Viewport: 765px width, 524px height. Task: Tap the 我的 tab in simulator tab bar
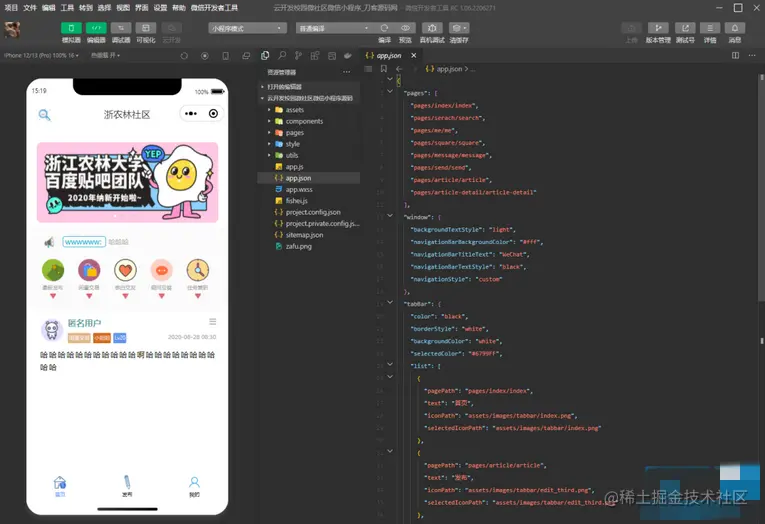pyautogui.click(x=194, y=486)
